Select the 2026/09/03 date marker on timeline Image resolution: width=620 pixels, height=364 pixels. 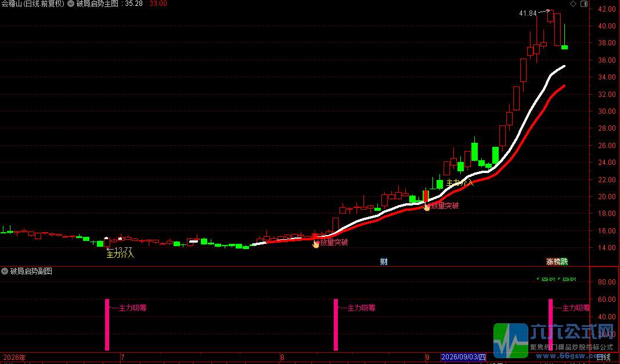tap(463, 357)
